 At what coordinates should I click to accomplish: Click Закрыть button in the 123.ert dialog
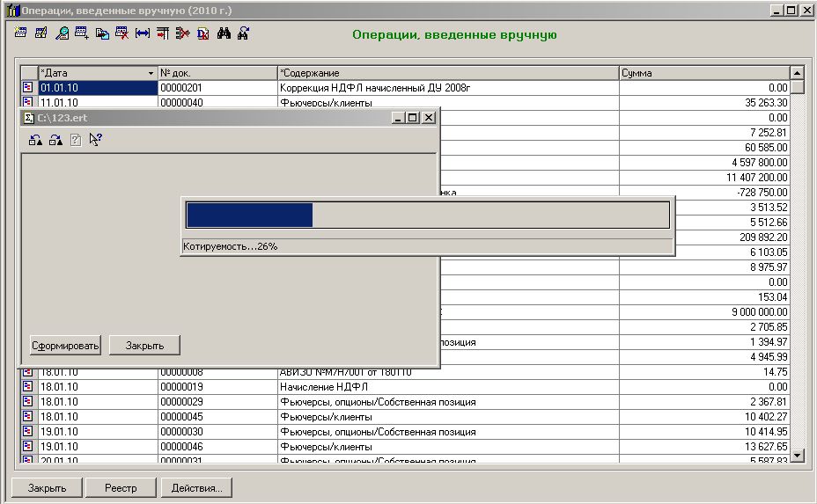click(144, 345)
